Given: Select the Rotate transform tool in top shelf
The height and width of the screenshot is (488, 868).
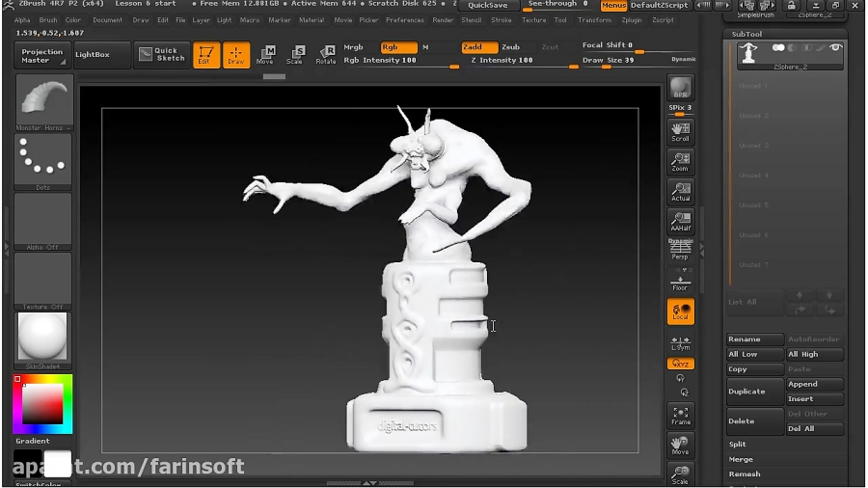Looking at the screenshot, I should (326, 55).
